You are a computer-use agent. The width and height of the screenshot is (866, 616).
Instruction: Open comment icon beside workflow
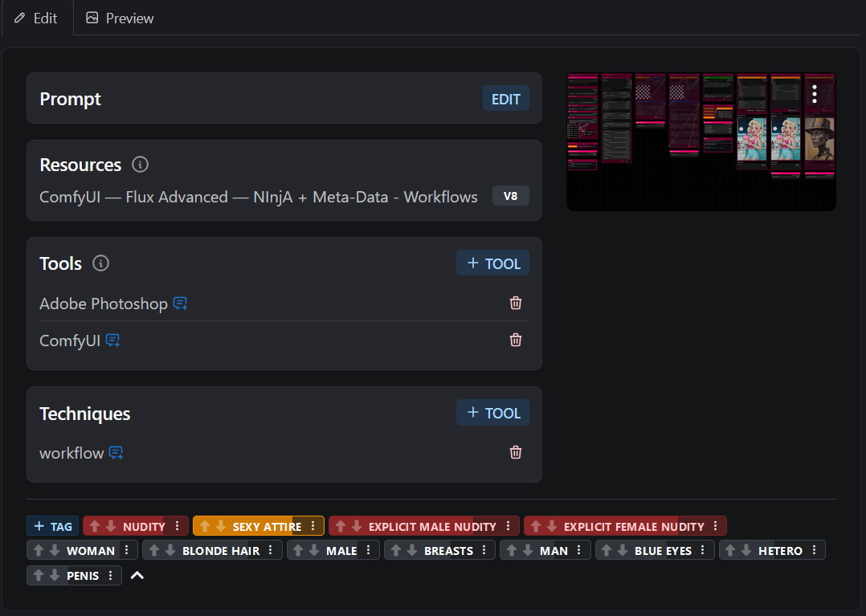click(116, 453)
